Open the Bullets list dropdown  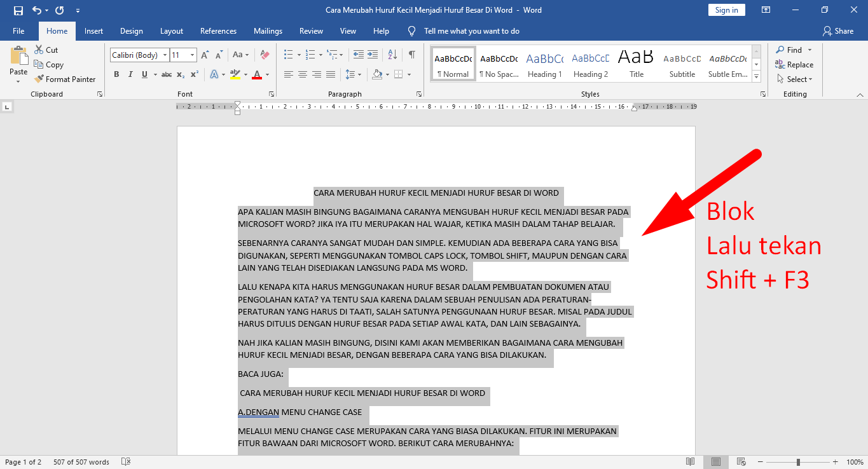pyautogui.click(x=299, y=55)
